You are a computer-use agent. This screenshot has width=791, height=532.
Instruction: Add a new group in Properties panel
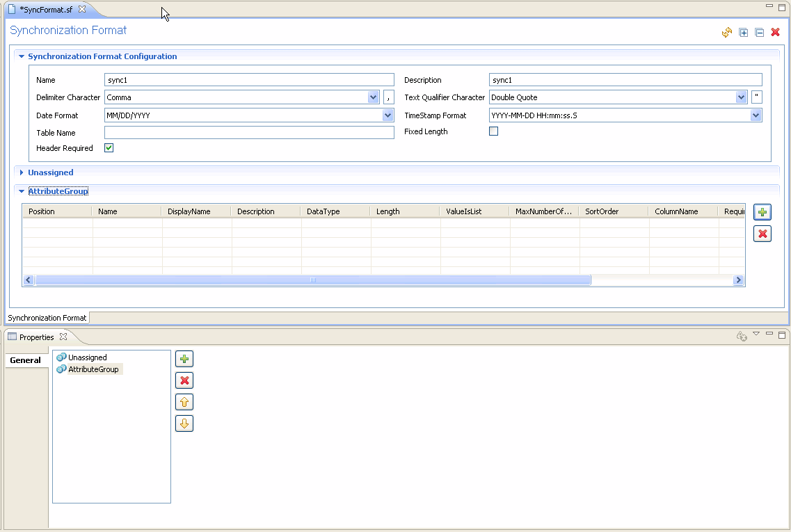point(184,359)
